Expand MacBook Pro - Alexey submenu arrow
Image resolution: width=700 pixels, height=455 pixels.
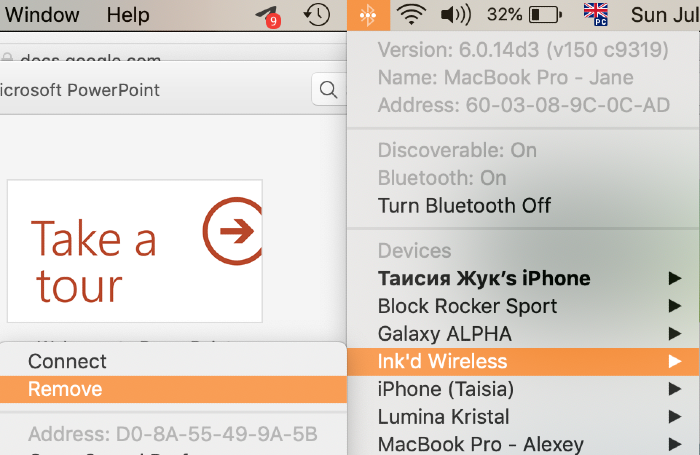[675, 444]
